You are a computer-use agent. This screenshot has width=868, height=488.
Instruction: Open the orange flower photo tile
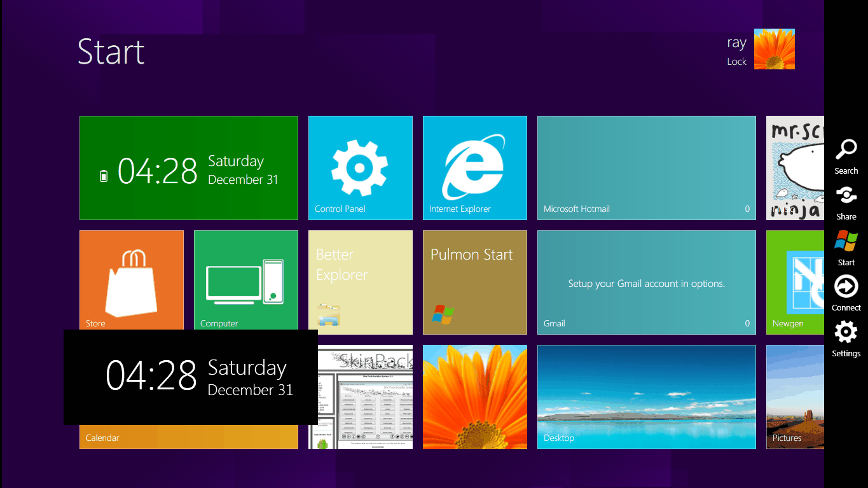(474, 396)
